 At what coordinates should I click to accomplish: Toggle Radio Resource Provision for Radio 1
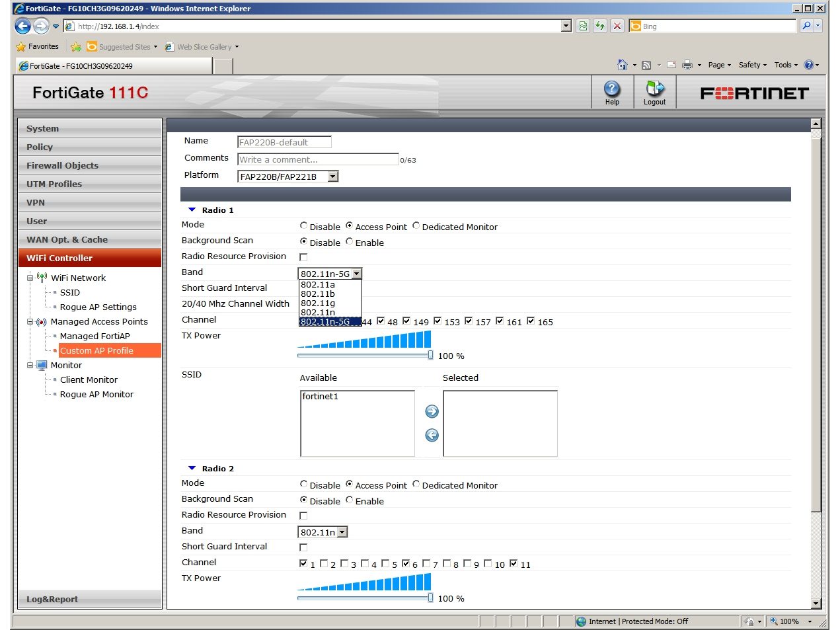[x=303, y=257]
